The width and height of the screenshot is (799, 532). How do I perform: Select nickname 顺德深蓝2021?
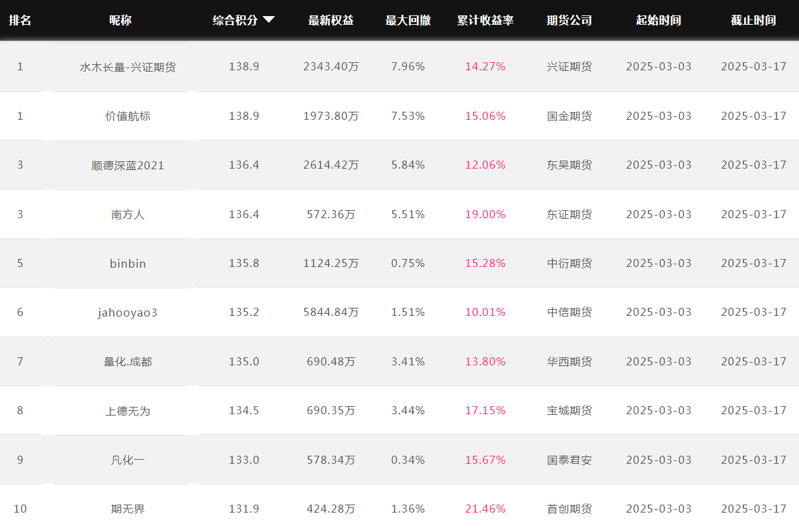tap(127, 165)
